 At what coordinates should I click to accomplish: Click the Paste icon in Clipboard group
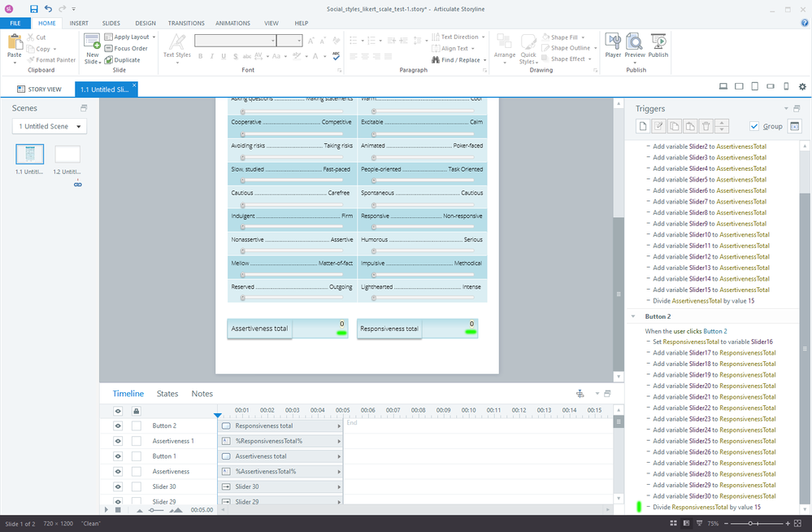coord(14,45)
